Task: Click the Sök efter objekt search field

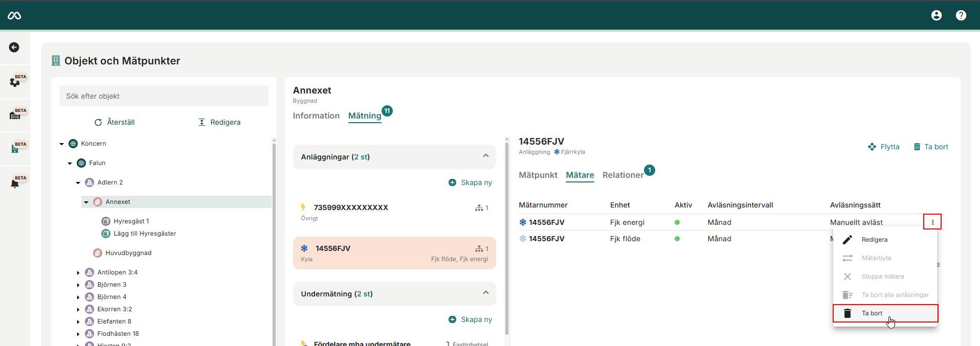Action: (164, 96)
